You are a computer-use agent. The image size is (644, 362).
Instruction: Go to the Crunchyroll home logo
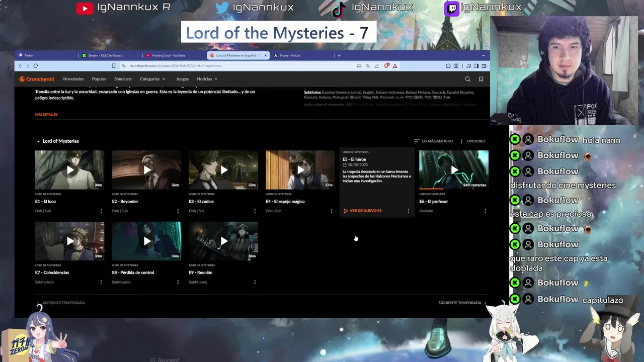pos(37,79)
